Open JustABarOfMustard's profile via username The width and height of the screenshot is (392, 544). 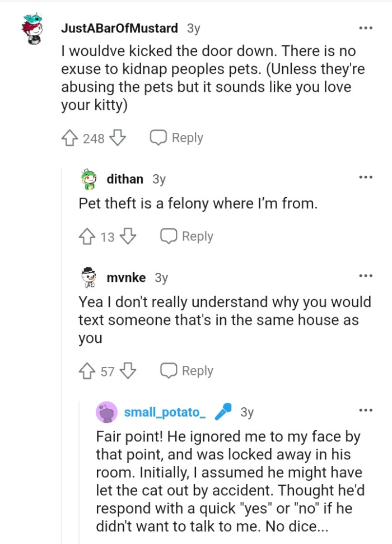tap(119, 28)
